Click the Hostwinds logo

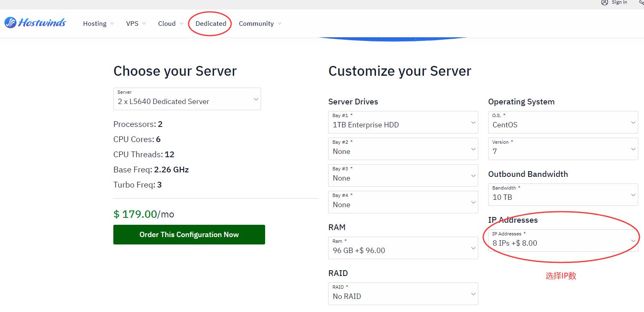pos(35,23)
